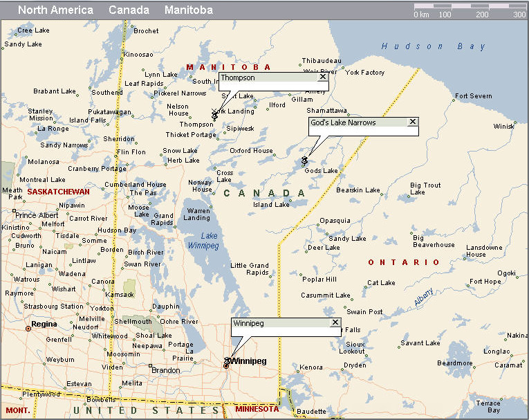Select the Lake Winnipeg map label
Image resolution: width=529 pixels, height=420 pixels.
pyautogui.click(x=204, y=240)
